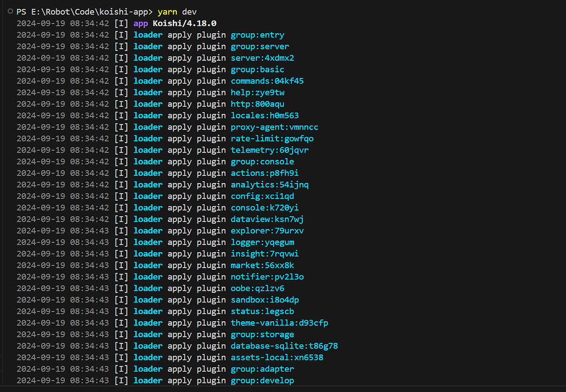Select the locales:h0m563 plugin entry

click(x=264, y=115)
